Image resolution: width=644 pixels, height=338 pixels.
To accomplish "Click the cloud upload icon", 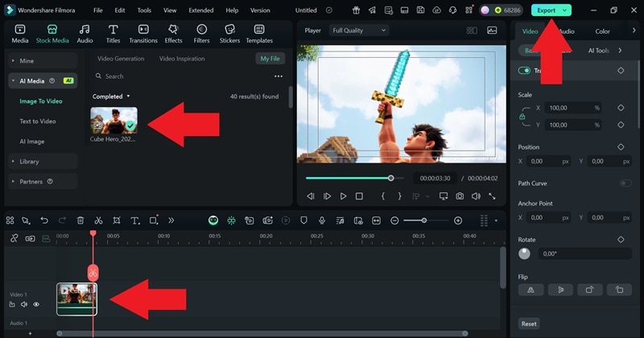I will (436, 10).
